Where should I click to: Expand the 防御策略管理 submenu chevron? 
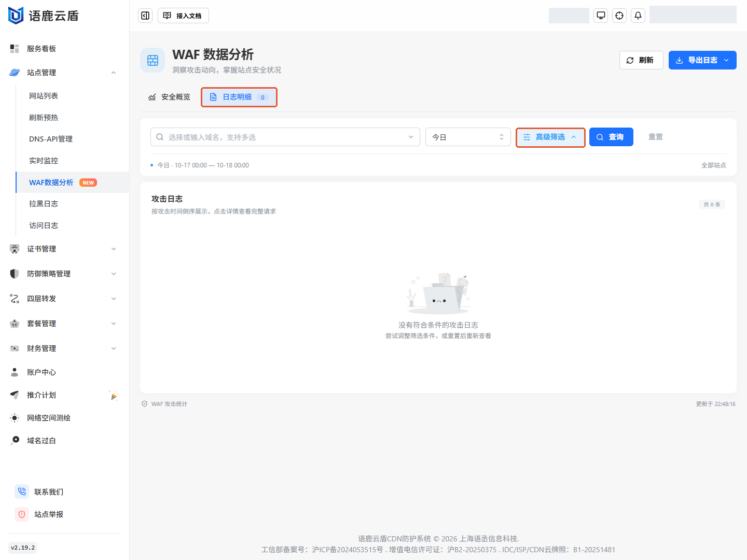[x=114, y=274]
